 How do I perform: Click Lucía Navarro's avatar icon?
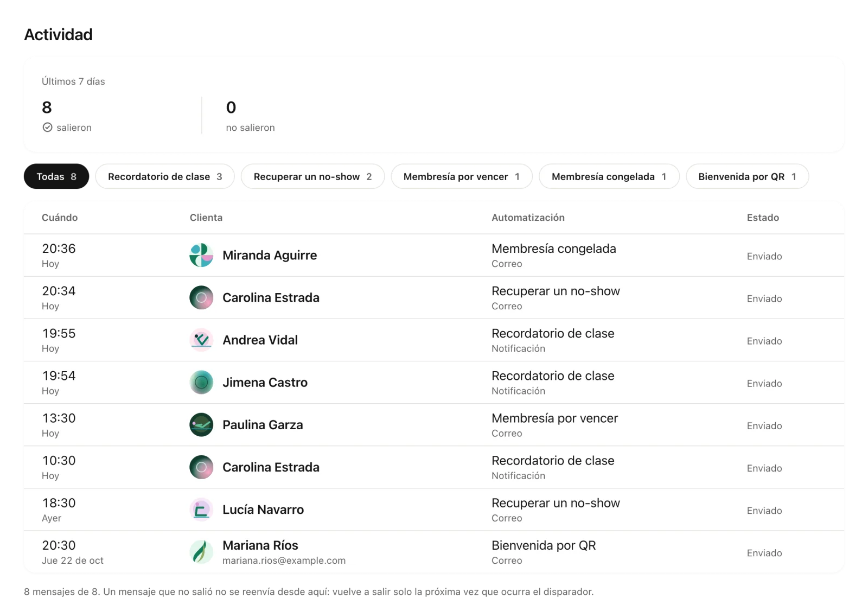[201, 510]
